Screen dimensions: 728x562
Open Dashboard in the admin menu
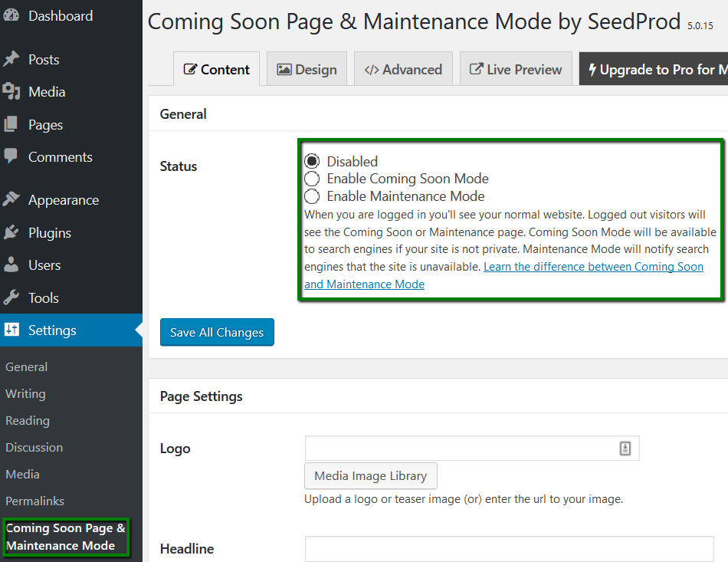click(x=71, y=16)
